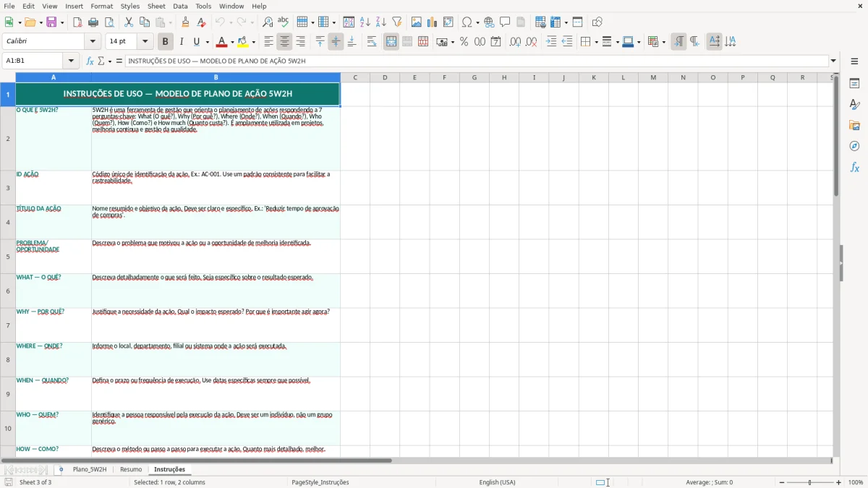Open the Data menu
Image resolution: width=868 pixels, height=488 pixels.
click(181, 6)
